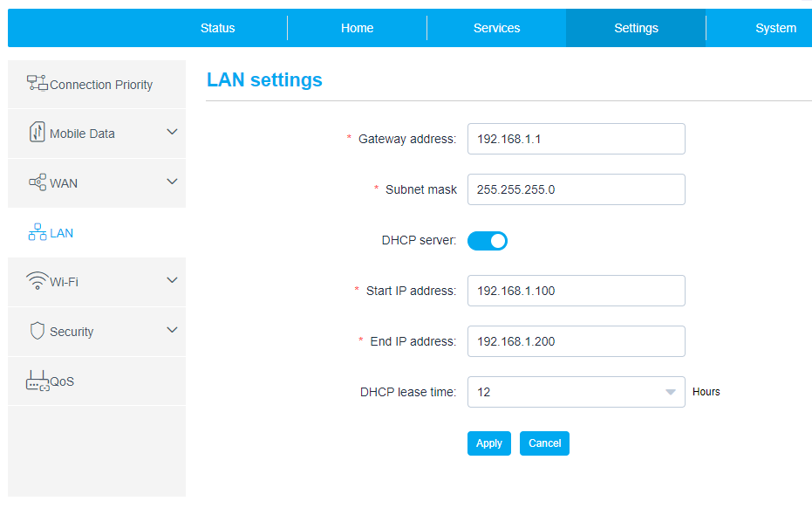Click the LAN topology icon
Screen dimensions: 812x508
[x=38, y=231]
